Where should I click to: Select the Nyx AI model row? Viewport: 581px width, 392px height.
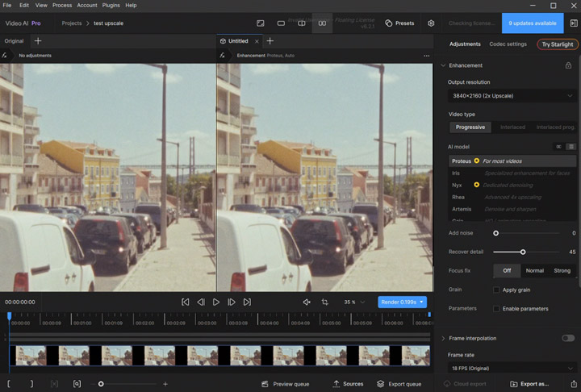[x=512, y=185]
